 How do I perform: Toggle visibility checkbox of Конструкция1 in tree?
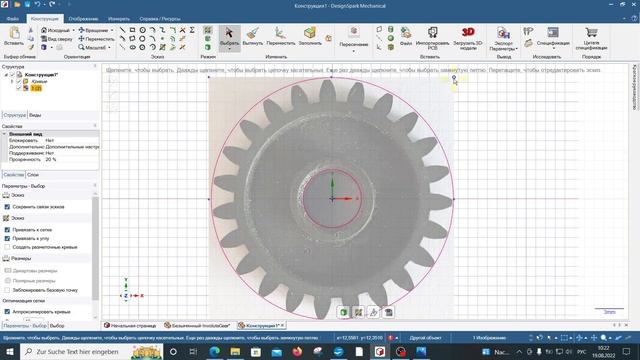pyautogui.click(x=12, y=75)
